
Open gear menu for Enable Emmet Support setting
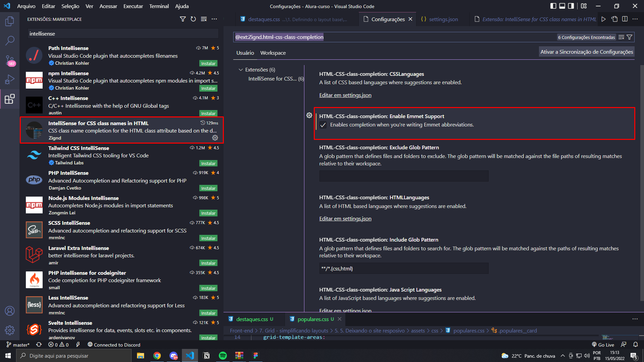pos(309,115)
